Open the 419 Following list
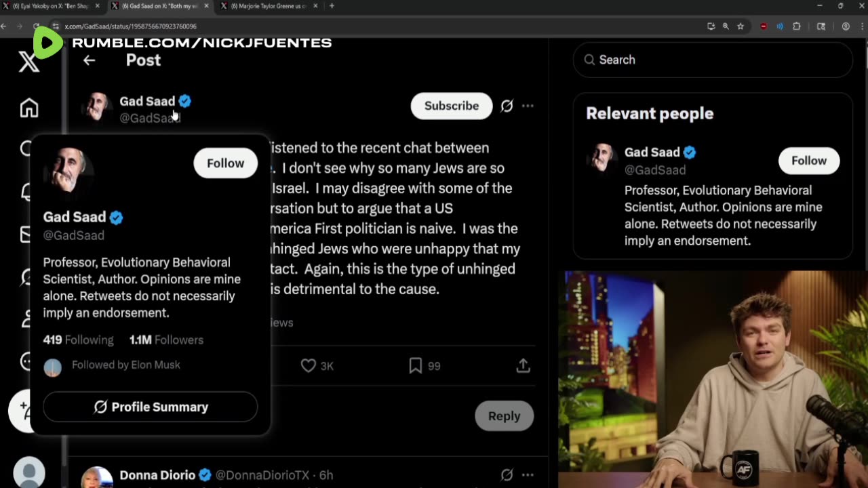 coord(79,340)
